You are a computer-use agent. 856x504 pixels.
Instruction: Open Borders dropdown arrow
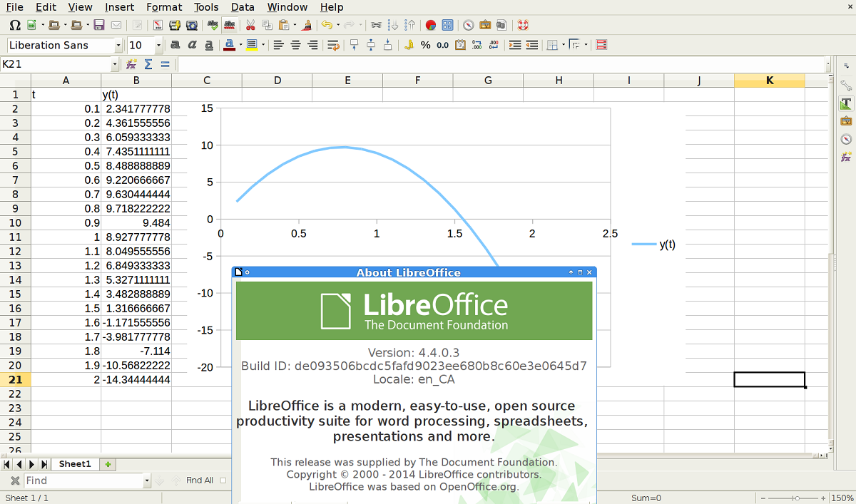[563, 45]
